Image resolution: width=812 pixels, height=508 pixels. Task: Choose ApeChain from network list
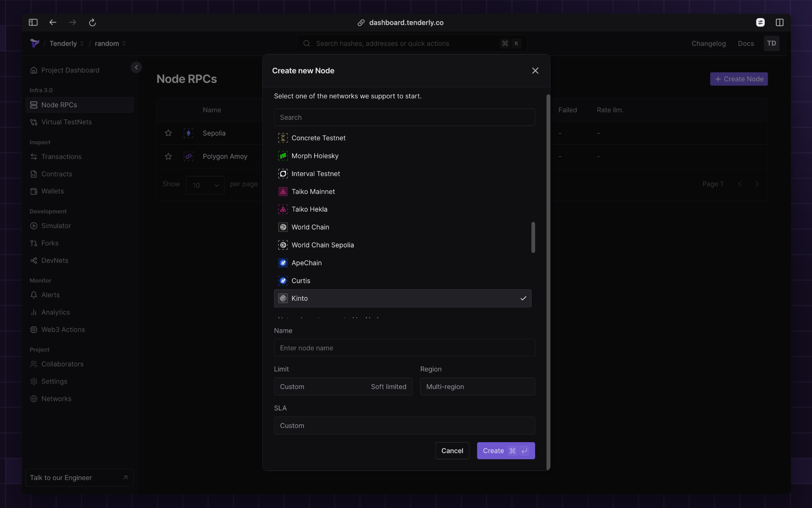tap(307, 263)
